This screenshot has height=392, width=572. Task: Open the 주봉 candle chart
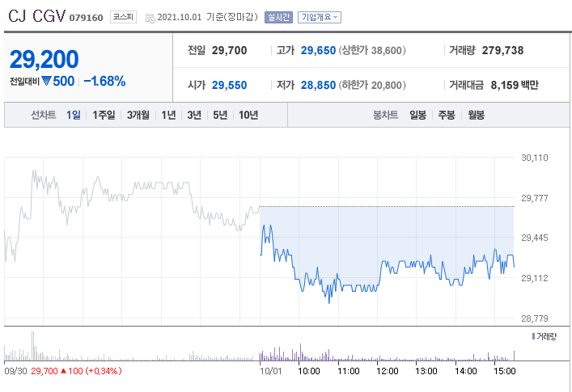[x=447, y=115]
